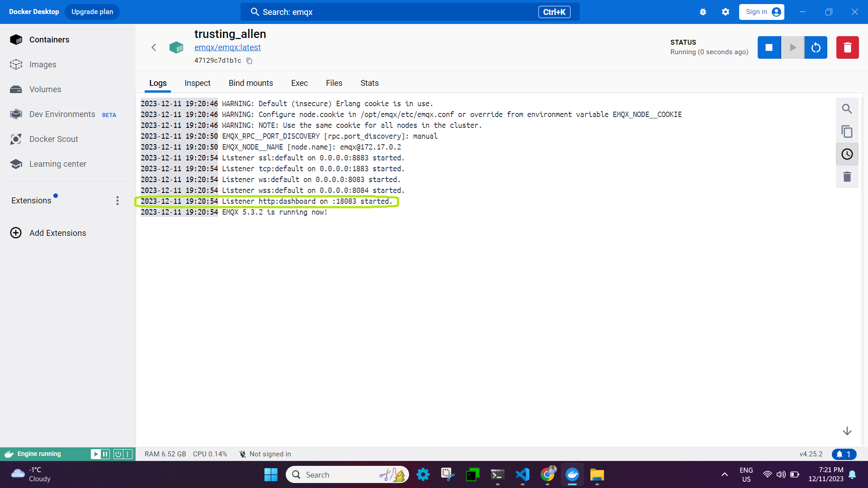Resume the Docker engine play button
This screenshot has height=488, width=868.
[95, 454]
